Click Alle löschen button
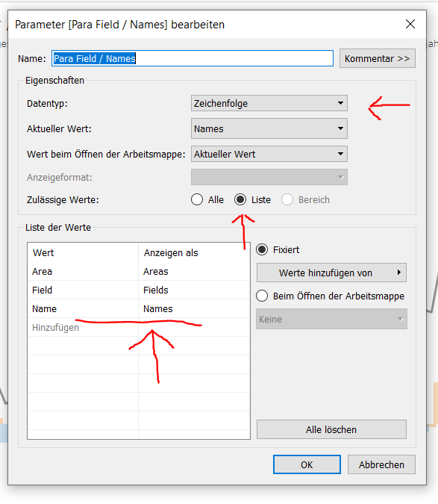 pyautogui.click(x=331, y=429)
